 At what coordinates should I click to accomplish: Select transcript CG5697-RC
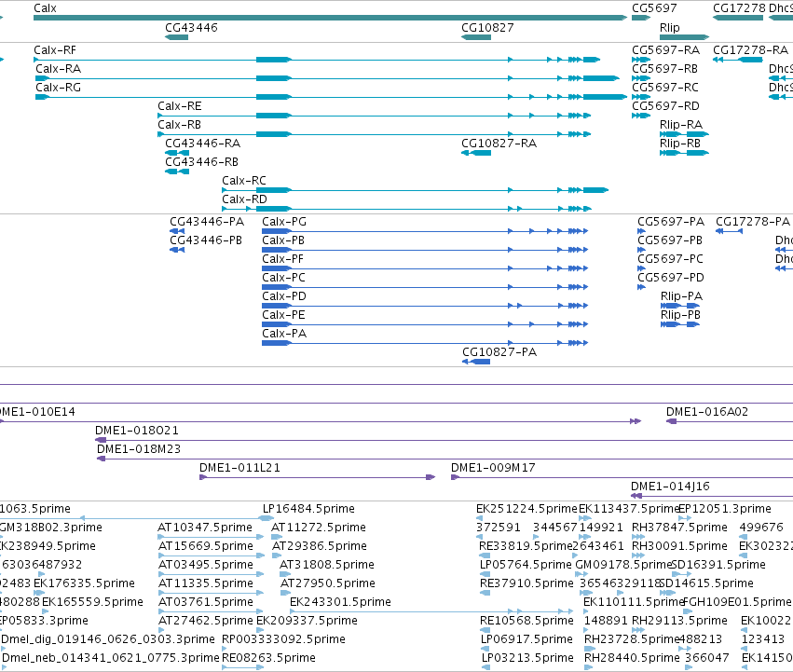665,88
